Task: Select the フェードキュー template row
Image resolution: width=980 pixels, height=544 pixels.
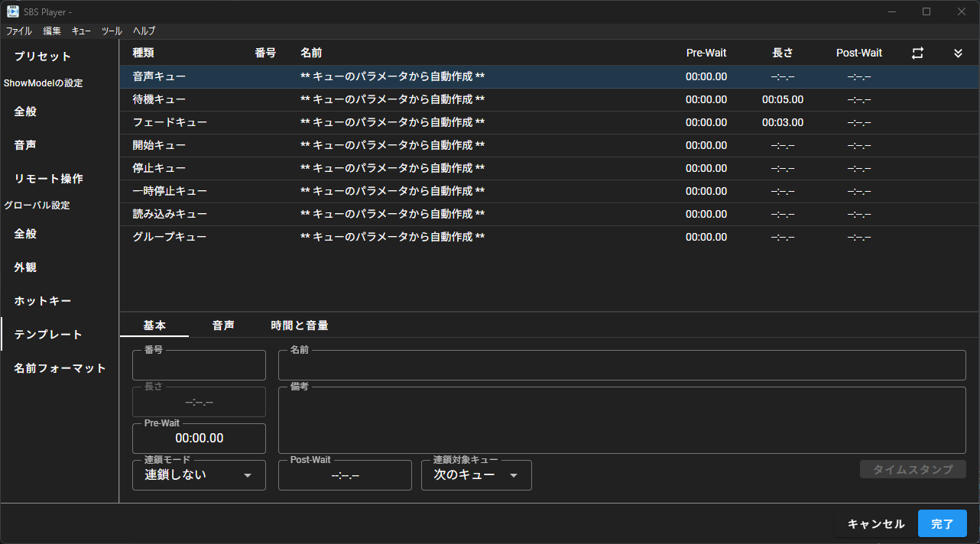Action: click(306, 122)
